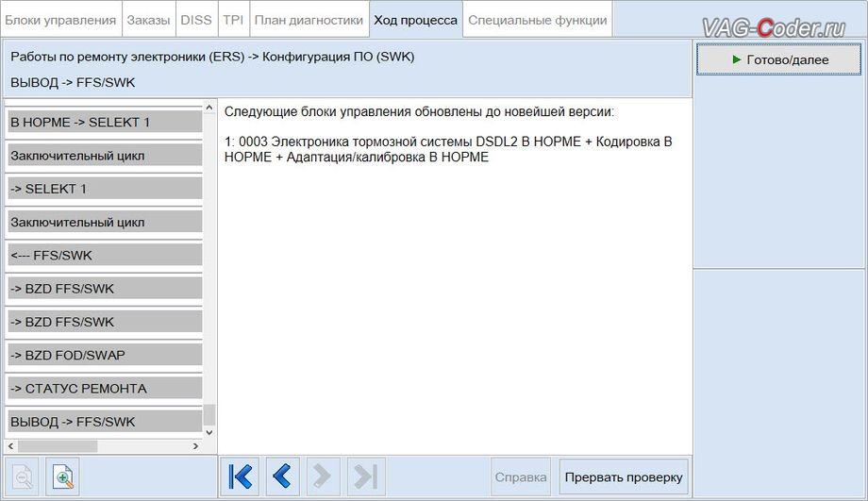Click the zoom in magnifier icon
The height and width of the screenshot is (501, 868).
click(x=64, y=477)
